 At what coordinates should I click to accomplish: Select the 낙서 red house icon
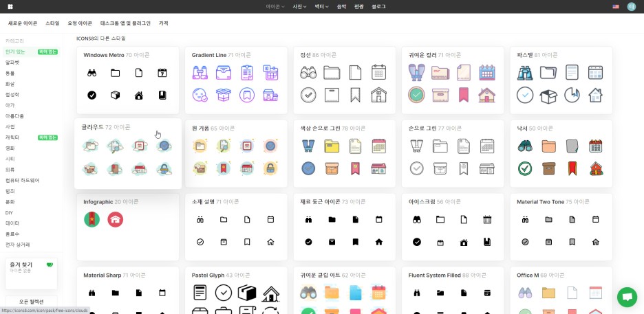tap(596, 168)
